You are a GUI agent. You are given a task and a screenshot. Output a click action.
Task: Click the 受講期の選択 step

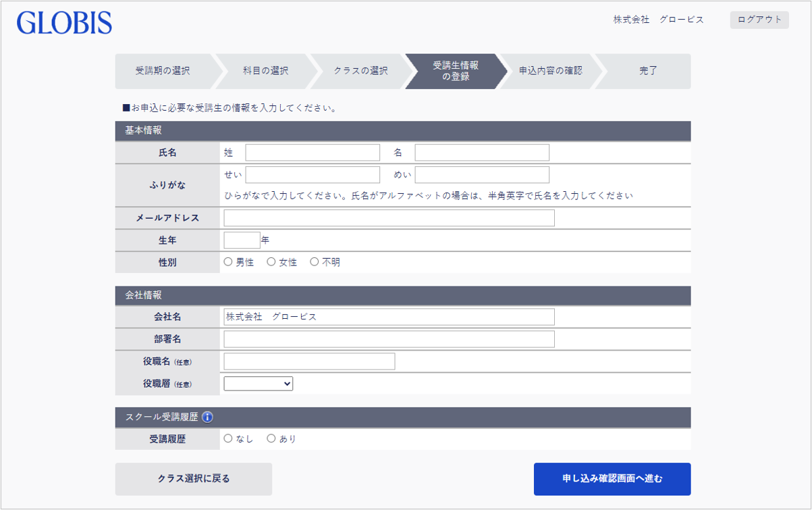(x=164, y=70)
